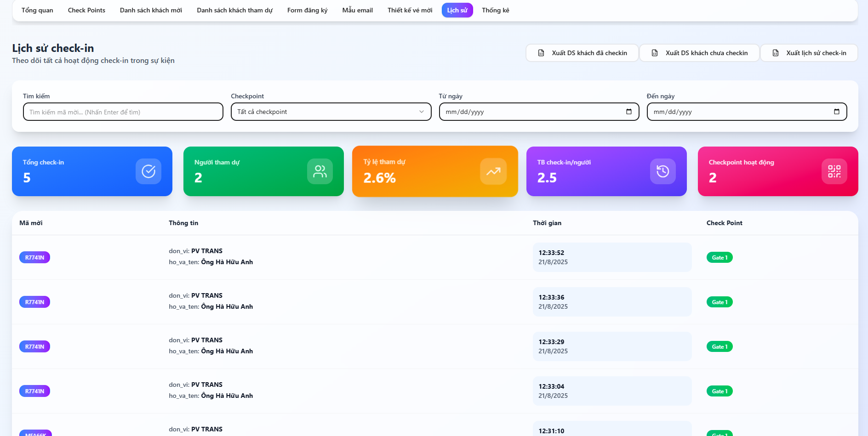Viewport: 868px width, 436px height.
Task: Click the history clock icon on TB check-in/người card
Action: pyautogui.click(x=662, y=171)
